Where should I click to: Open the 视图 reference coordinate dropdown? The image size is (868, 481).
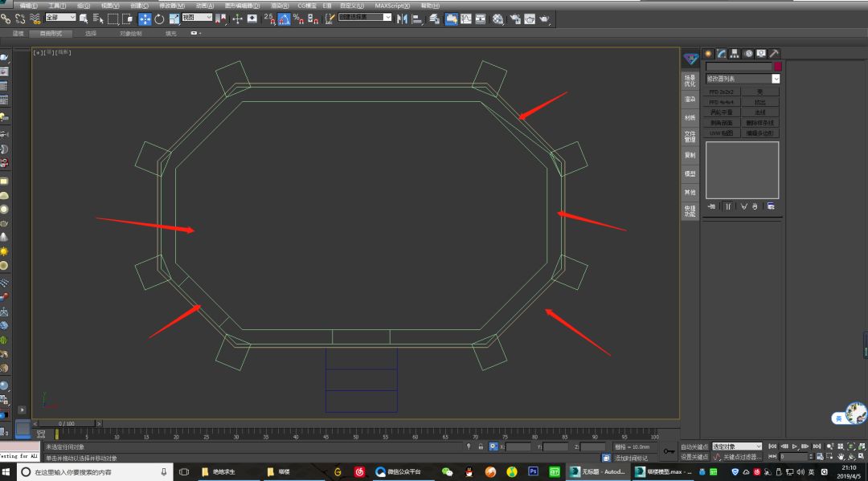point(197,18)
